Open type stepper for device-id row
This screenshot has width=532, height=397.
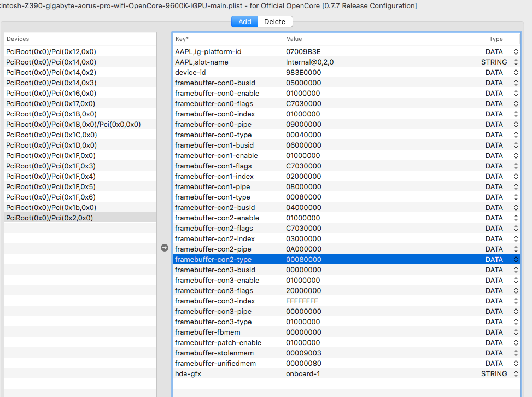pos(516,72)
